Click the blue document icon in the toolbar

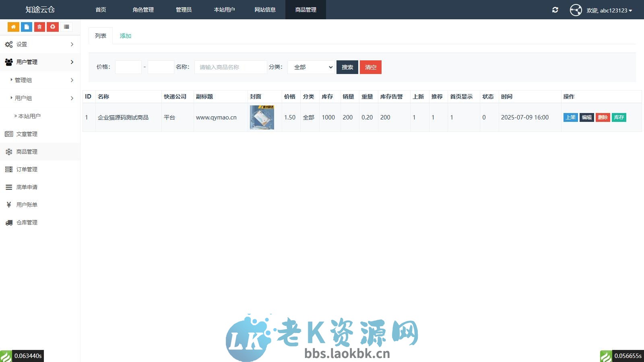point(26,27)
